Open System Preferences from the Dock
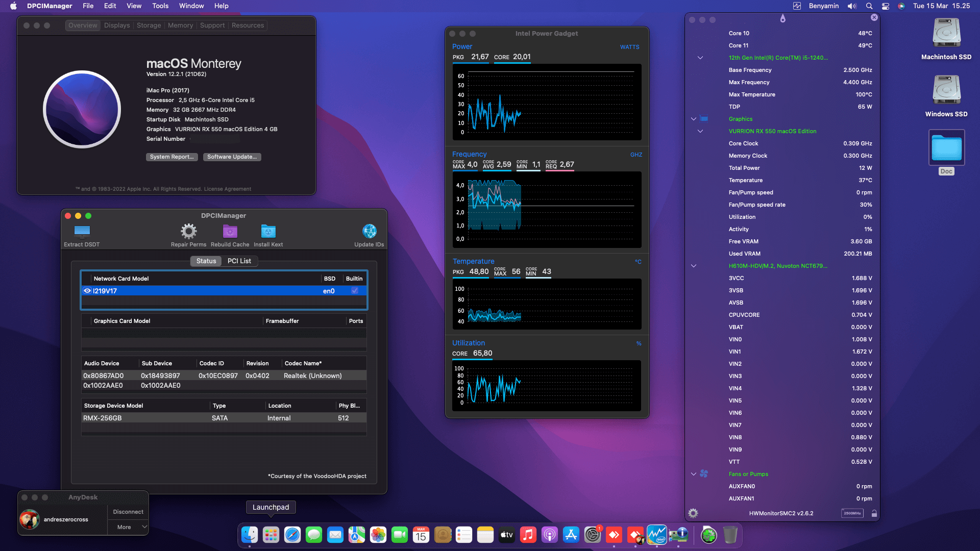This screenshot has height=551, width=980. click(593, 535)
